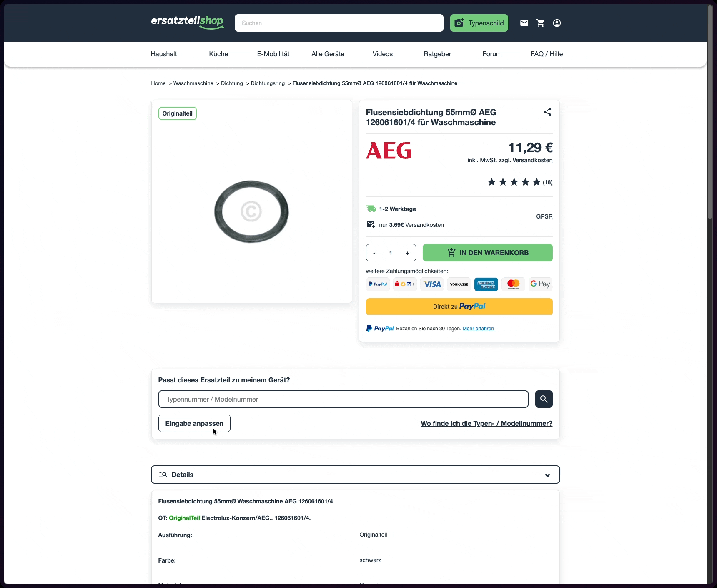This screenshot has height=588, width=717.
Task: Collapse the Details section chevron
Action: [547, 475]
